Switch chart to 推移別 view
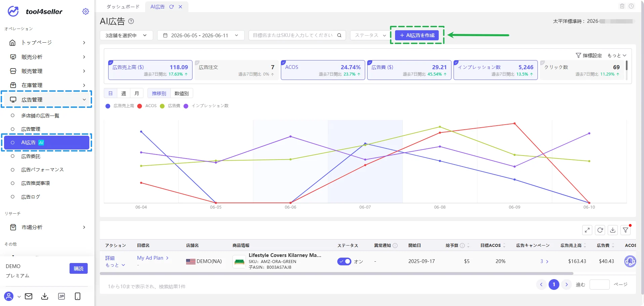The height and width of the screenshot is (306, 644). 159,93
